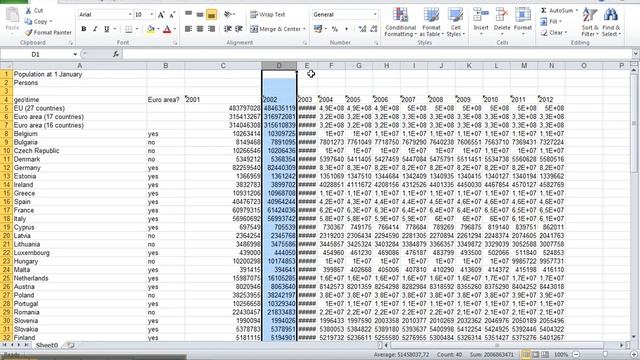Viewport: 640px width, 360px height.
Task: Click Merge & Center
Action: (x=275, y=29)
